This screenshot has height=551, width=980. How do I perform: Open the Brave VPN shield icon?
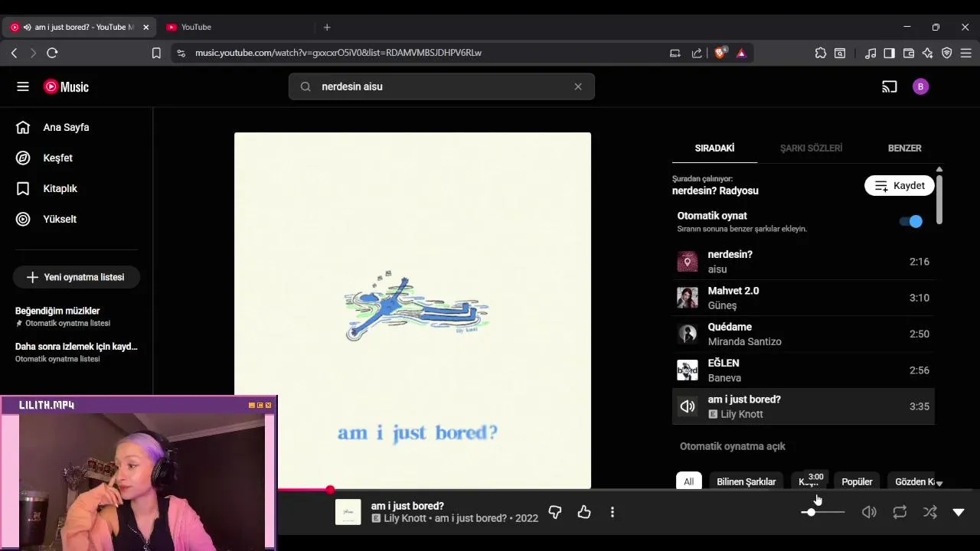(947, 53)
